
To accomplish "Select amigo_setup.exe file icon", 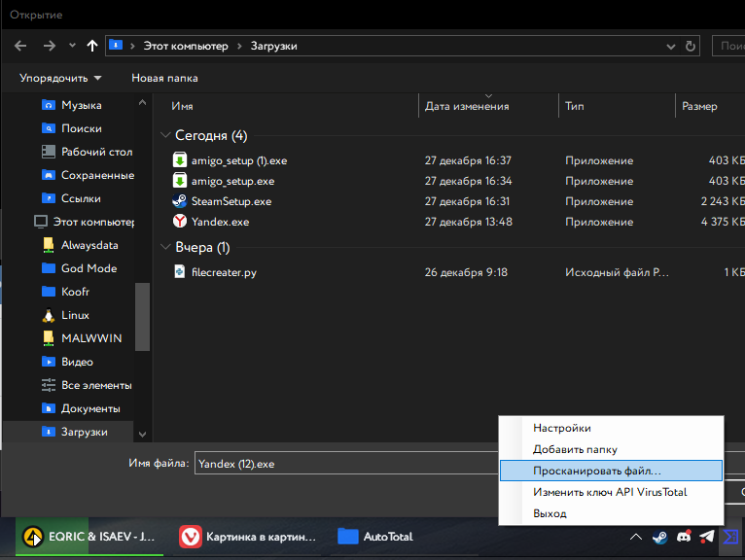I will [180, 181].
